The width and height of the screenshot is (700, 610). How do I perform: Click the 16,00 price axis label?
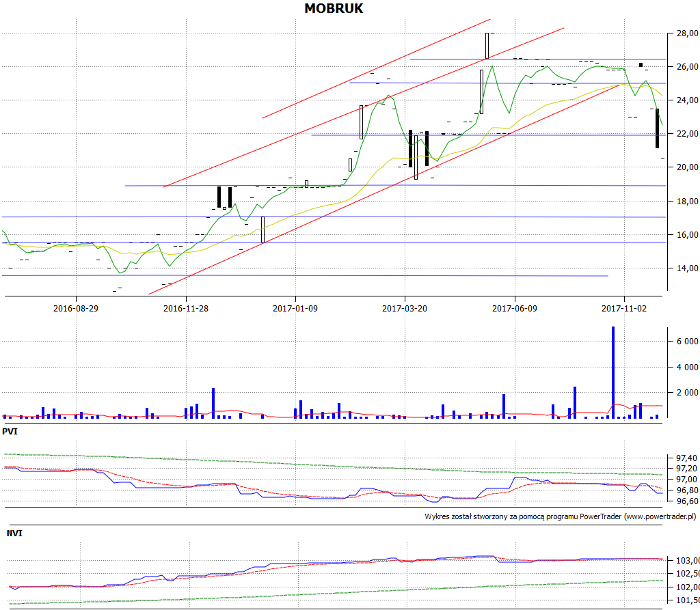click(688, 235)
